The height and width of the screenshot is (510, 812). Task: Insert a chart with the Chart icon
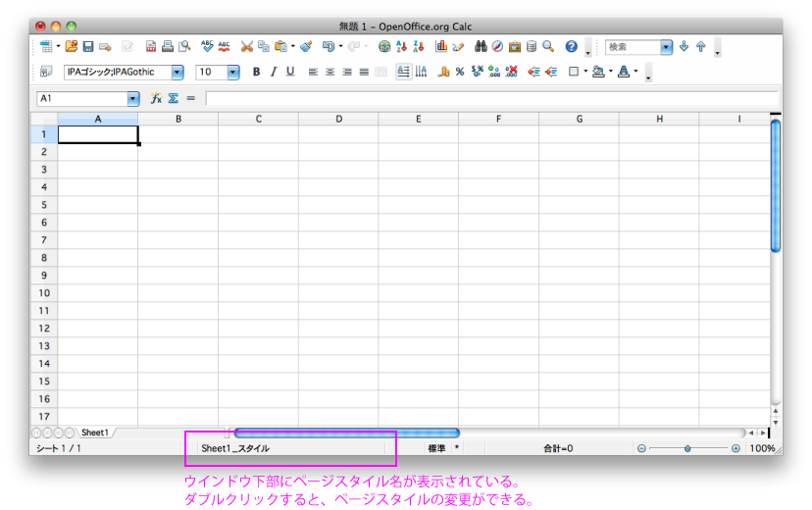(441, 47)
